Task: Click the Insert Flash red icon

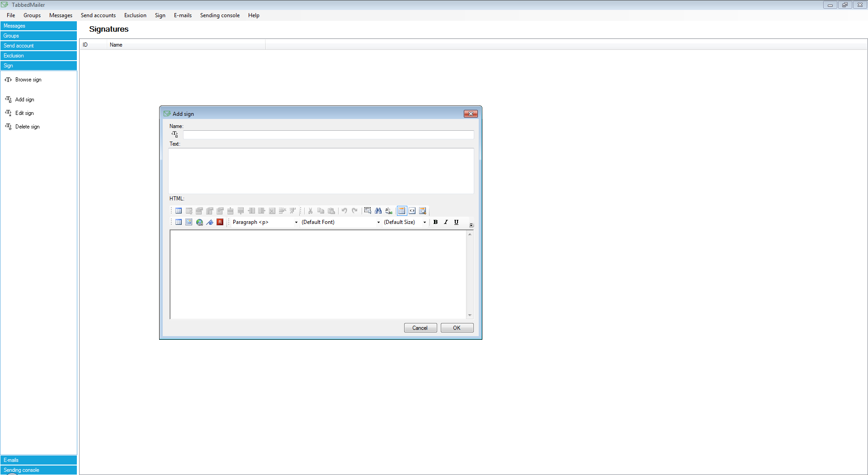Action: click(x=220, y=222)
